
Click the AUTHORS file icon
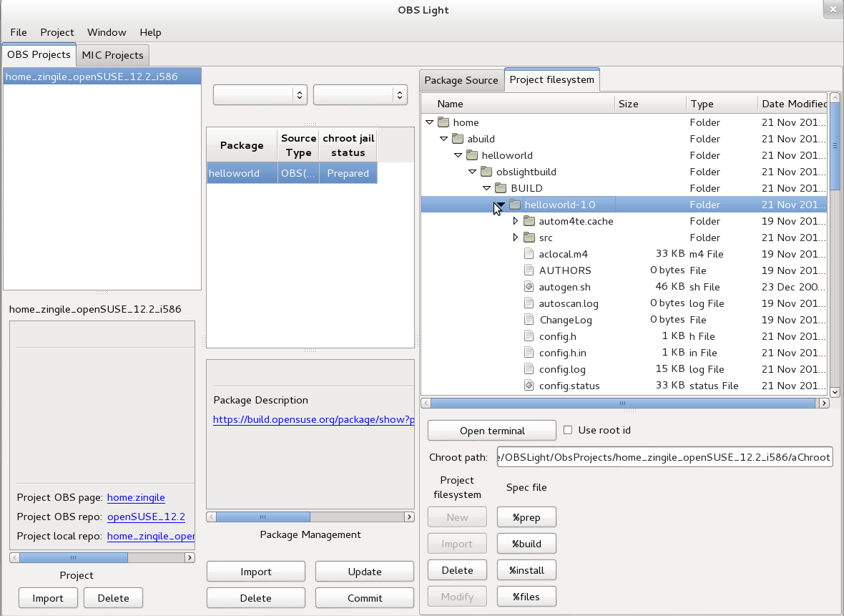(x=529, y=270)
